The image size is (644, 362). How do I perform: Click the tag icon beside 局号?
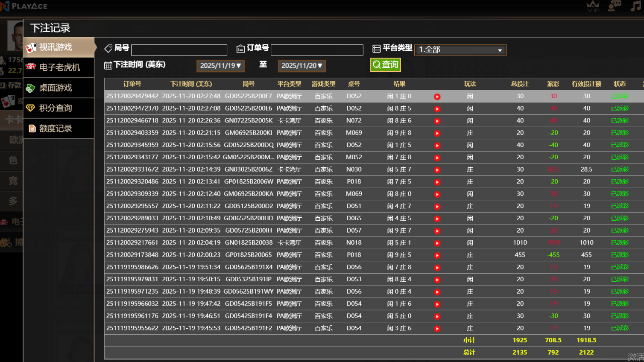click(108, 49)
